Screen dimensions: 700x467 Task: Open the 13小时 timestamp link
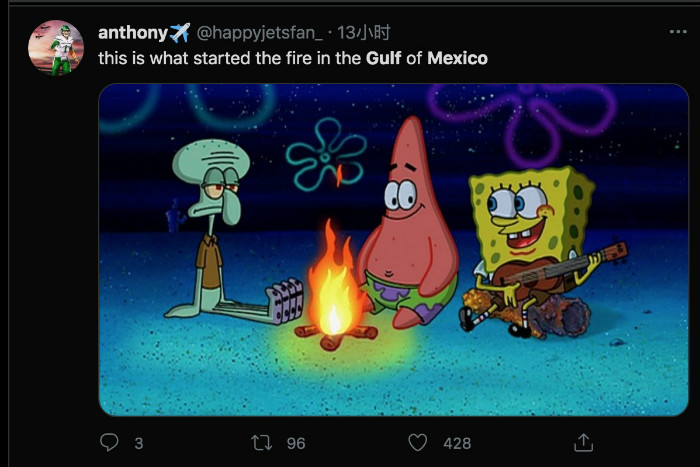364,33
